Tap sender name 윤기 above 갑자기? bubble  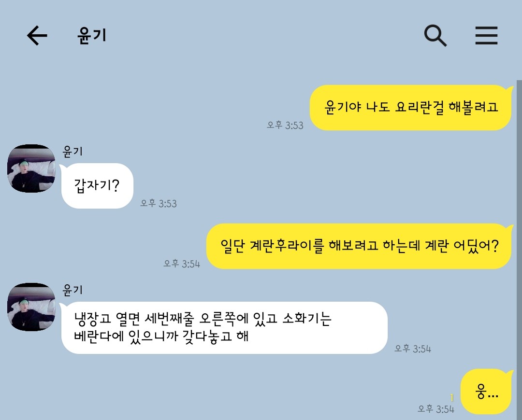tap(72, 151)
